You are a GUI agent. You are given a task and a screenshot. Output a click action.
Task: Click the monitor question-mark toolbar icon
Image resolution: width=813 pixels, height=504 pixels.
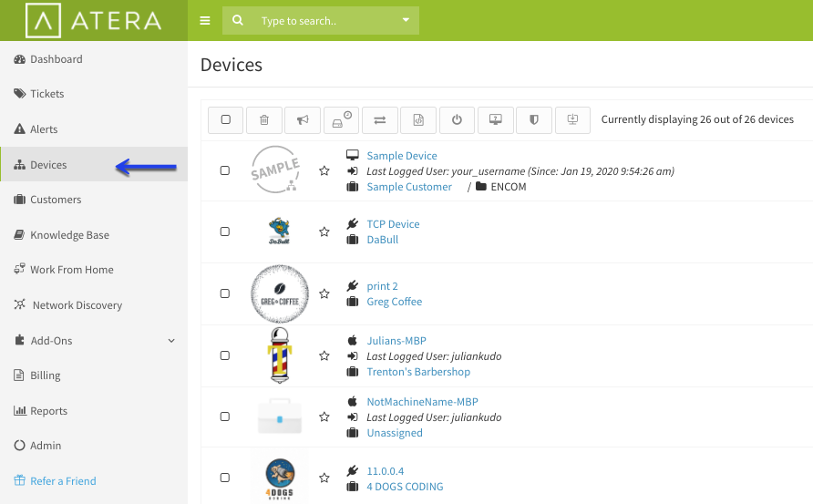496,119
